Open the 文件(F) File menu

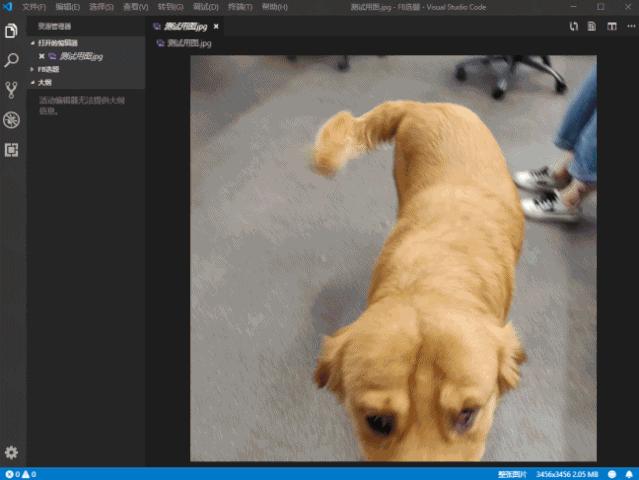[x=33, y=6]
